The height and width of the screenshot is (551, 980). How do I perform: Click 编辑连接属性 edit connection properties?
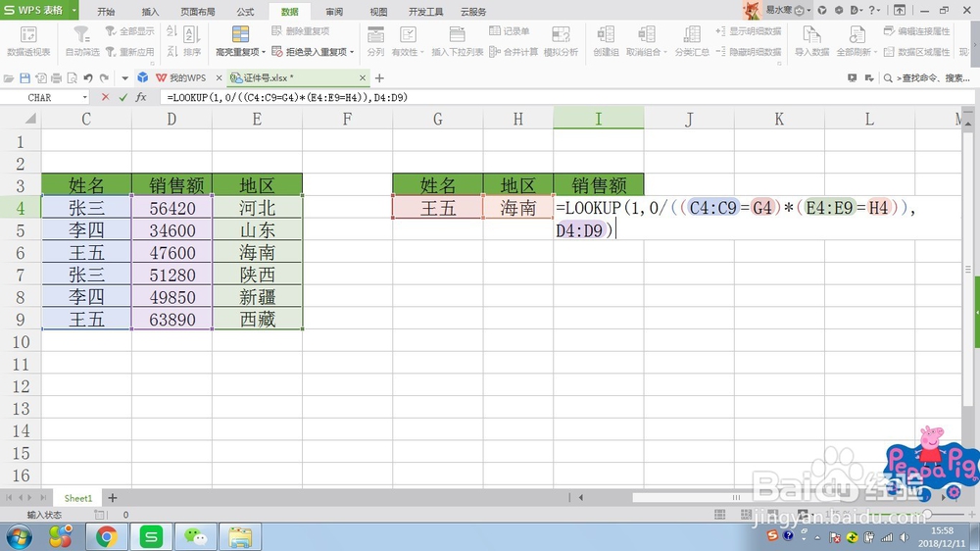pyautogui.click(x=917, y=31)
